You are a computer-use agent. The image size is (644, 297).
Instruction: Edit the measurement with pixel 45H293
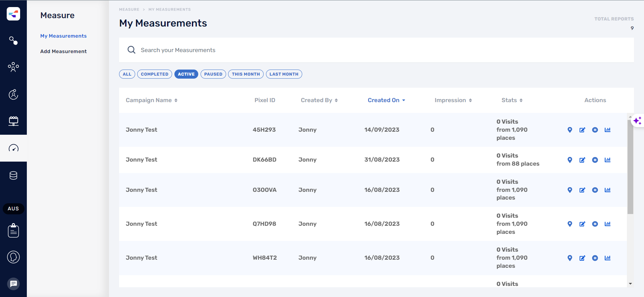click(582, 130)
